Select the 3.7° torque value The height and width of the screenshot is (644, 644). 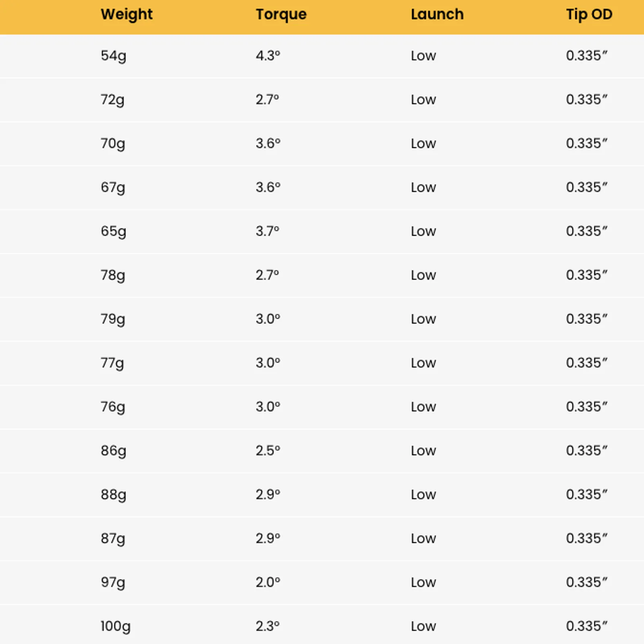pos(267,231)
